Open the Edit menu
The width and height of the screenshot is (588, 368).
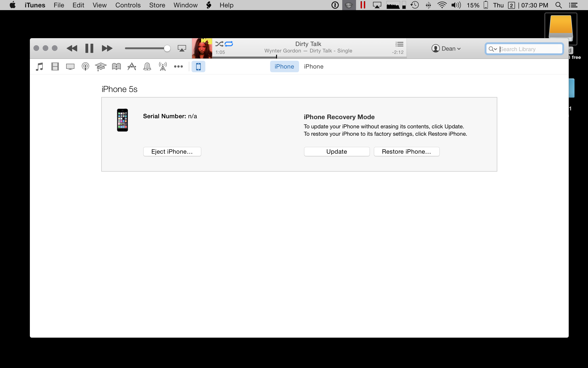(78, 5)
